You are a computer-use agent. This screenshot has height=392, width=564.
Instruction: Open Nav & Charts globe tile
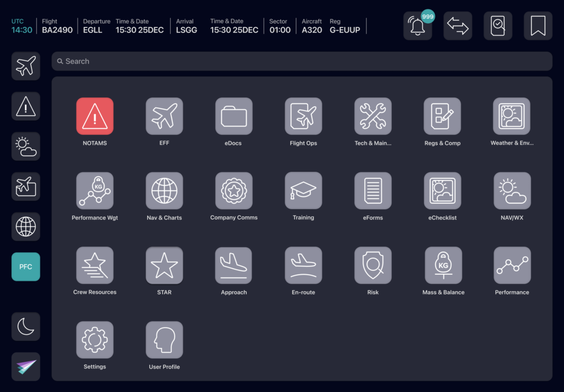pyautogui.click(x=164, y=191)
